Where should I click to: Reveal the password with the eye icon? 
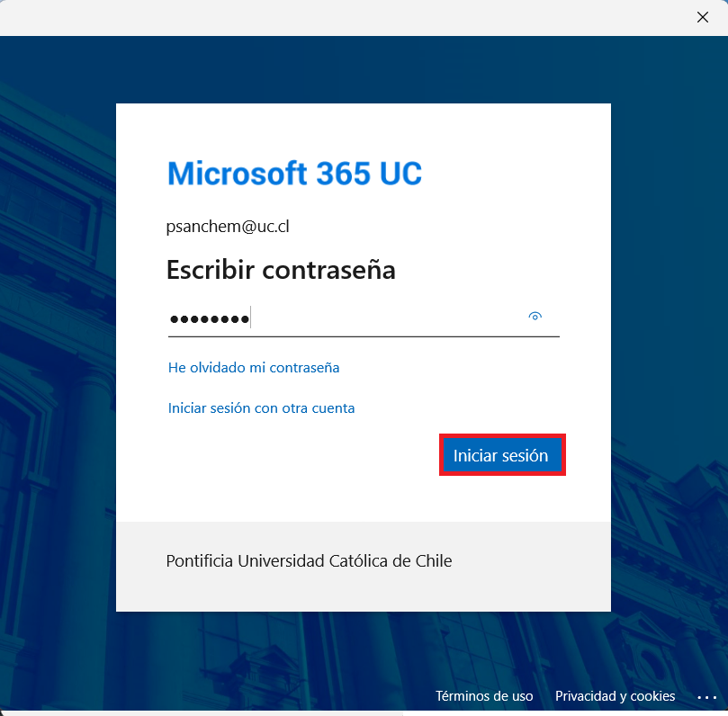(535, 317)
